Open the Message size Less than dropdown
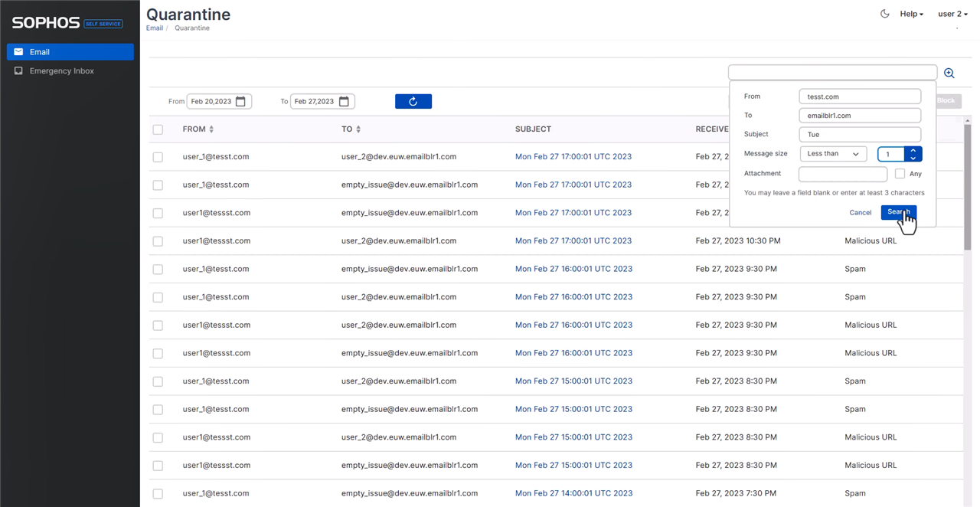980x507 pixels. point(833,154)
